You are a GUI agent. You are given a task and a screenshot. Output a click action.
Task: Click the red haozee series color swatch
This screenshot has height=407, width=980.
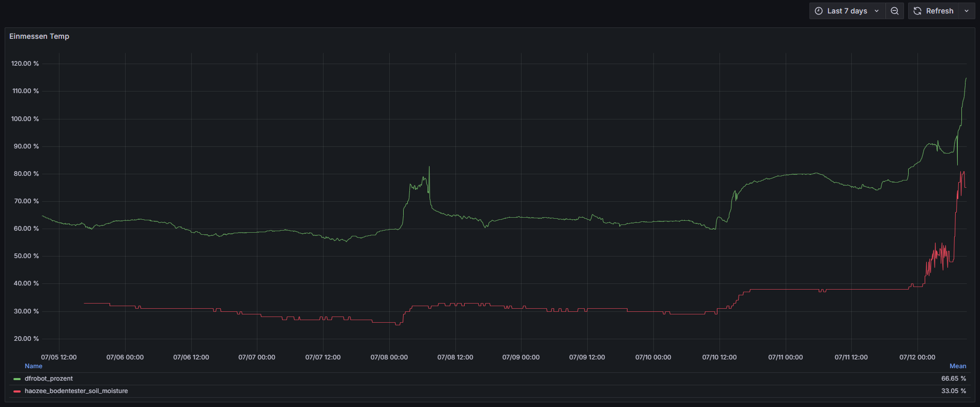(x=17, y=391)
